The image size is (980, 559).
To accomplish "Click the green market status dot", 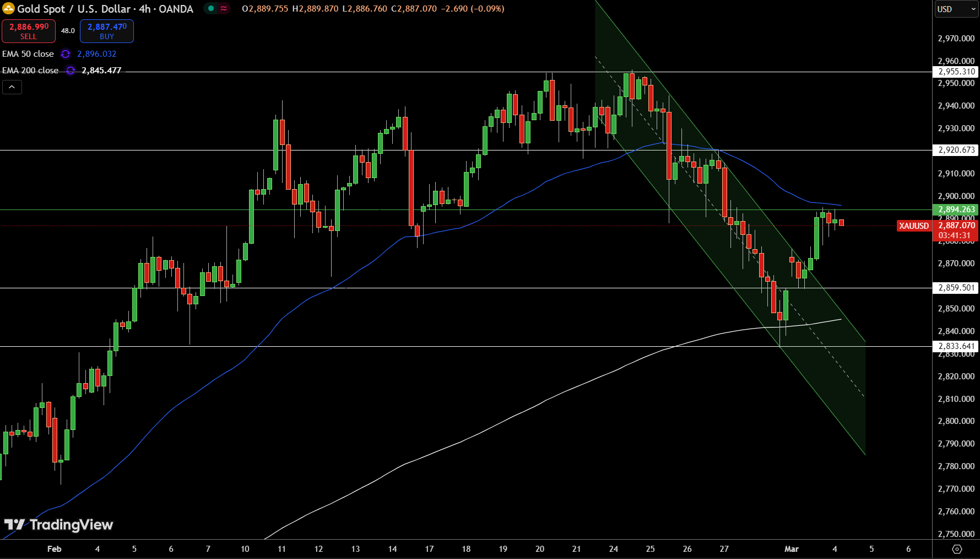I will (x=211, y=8).
